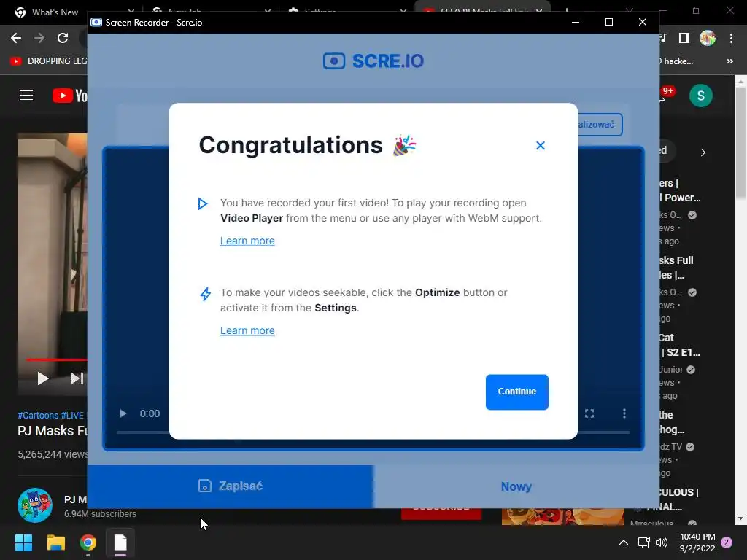747x560 pixels.
Task: Open the Windows Start menu
Action: tap(24, 542)
